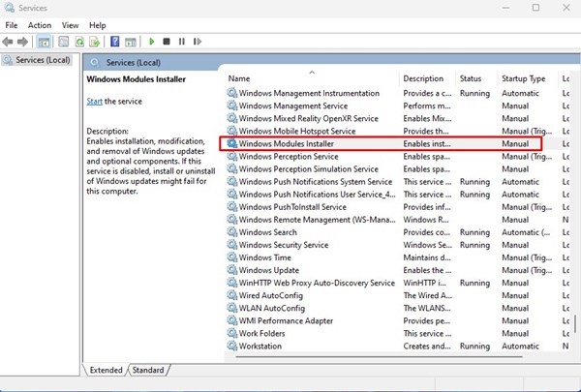
Task: Select the Windows Management Instrumentation service
Action: click(396, 93)
